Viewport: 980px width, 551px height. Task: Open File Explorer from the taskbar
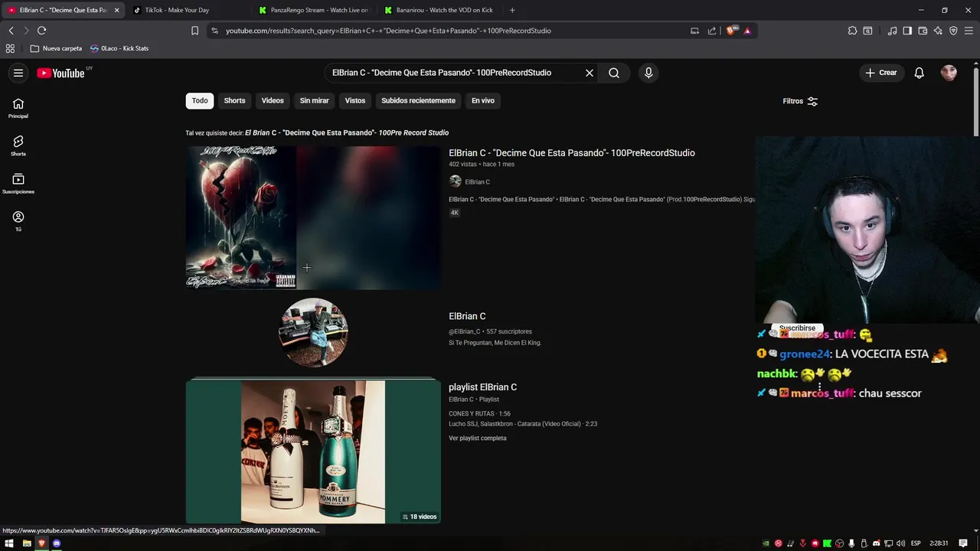tap(27, 543)
